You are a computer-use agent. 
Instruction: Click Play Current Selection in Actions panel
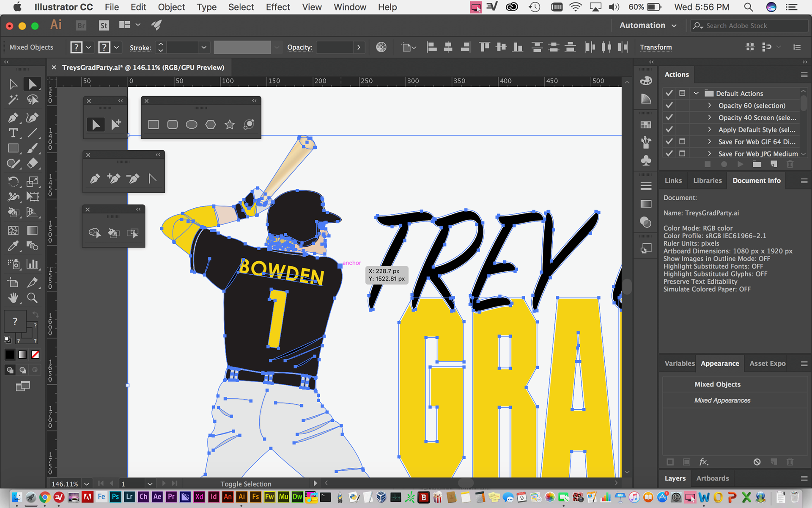(740, 164)
